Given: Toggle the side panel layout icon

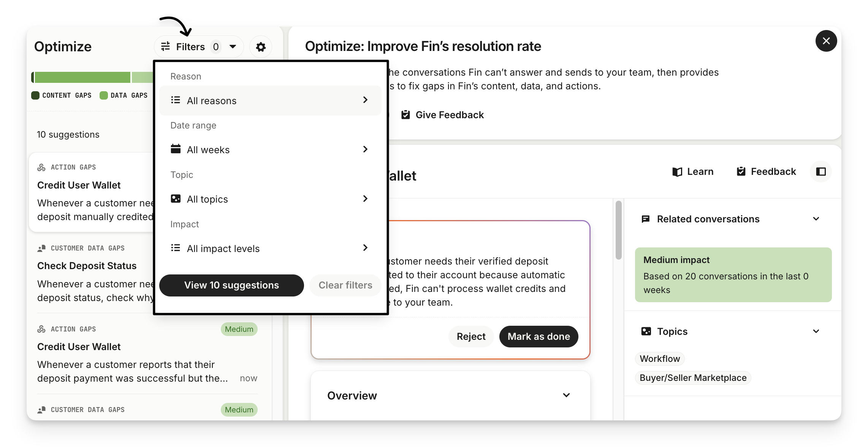Looking at the screenshot, I should click(x=821, y=172).
